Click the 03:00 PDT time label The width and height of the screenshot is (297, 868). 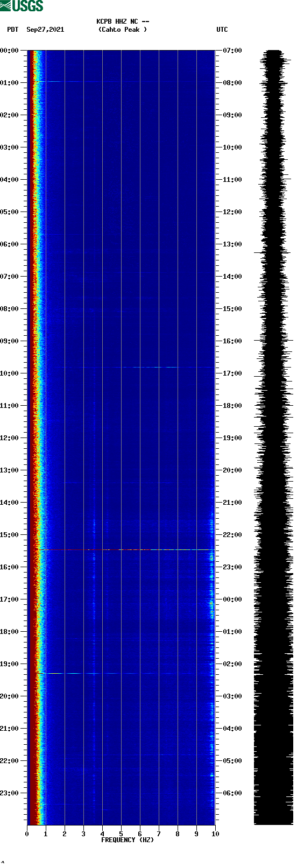click(10, 147)
